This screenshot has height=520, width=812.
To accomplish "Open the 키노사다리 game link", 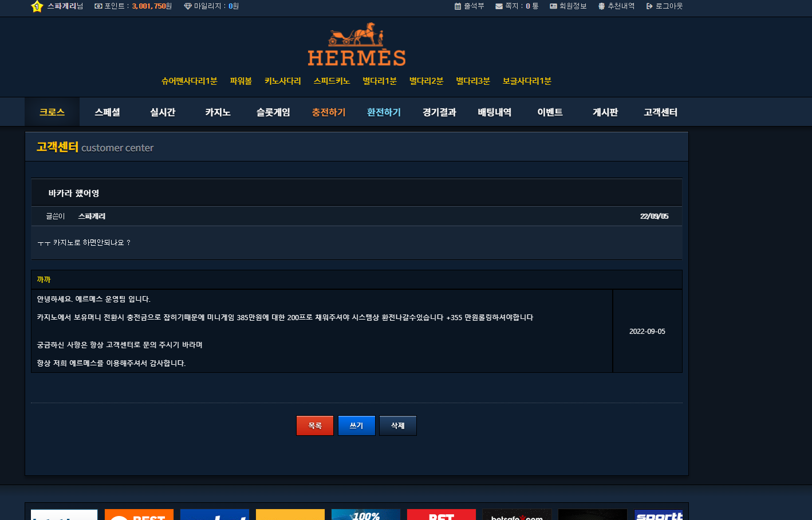I will (x=283, y=81).
